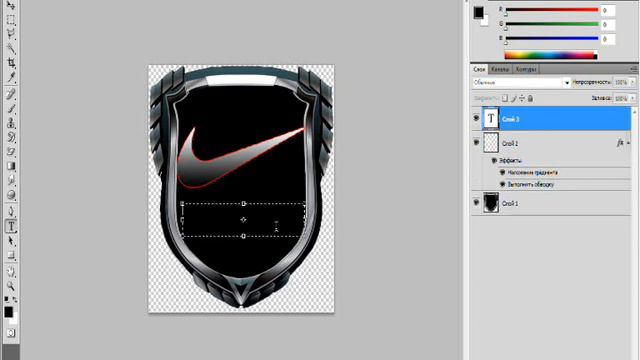Select the layer name Слой 2

coord(510,143)
